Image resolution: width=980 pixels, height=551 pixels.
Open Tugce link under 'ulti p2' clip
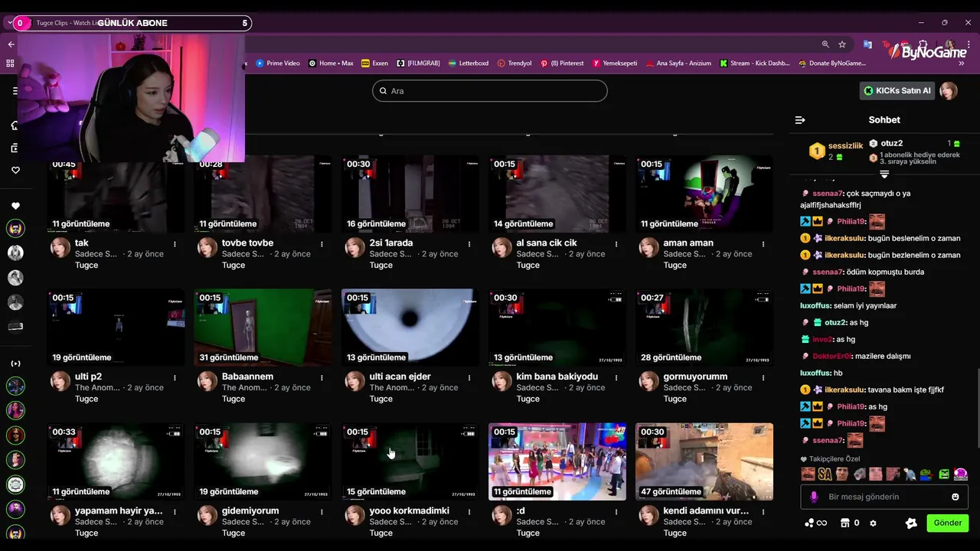coord(87,399)
